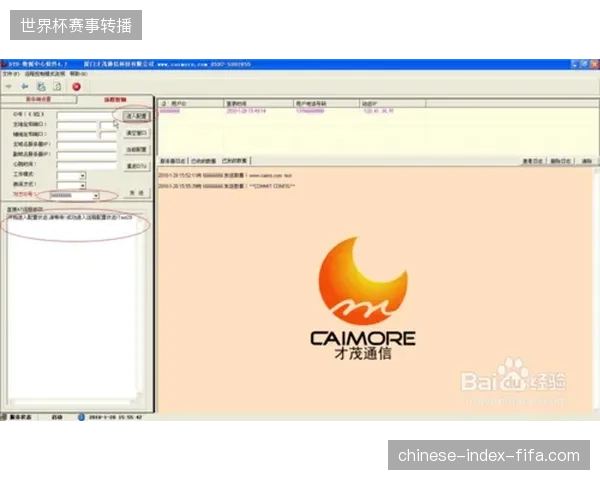
Task: Click the 重启DTU button
Action: pos(136,167)
